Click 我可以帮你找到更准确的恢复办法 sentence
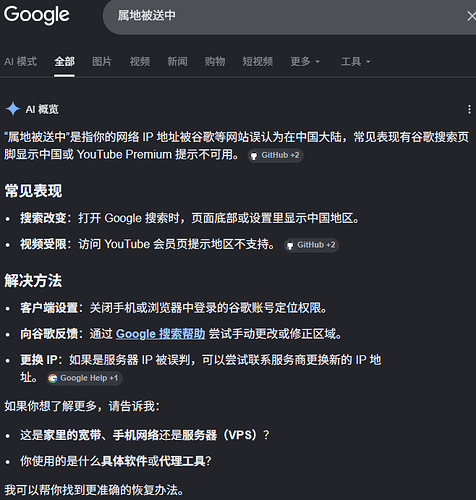This screenshot has height=500, width=476. pyautogui.click(x=94, y=490)
